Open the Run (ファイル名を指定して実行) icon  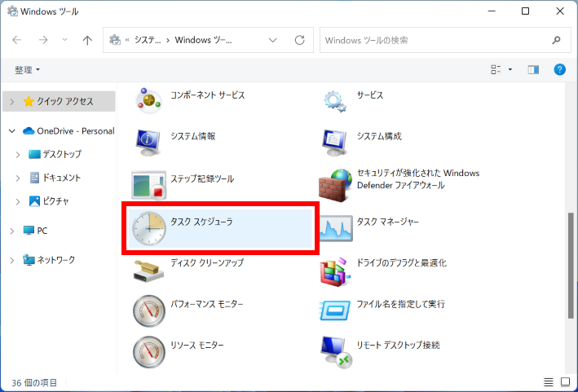335,311
